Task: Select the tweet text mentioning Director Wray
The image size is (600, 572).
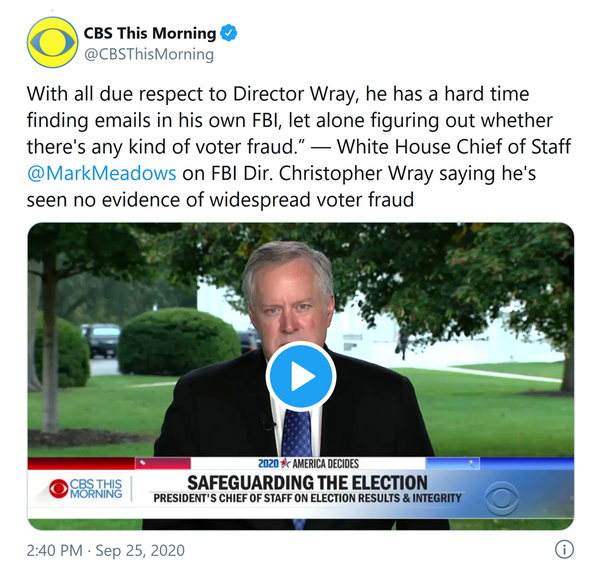Action: coord(298,147)
